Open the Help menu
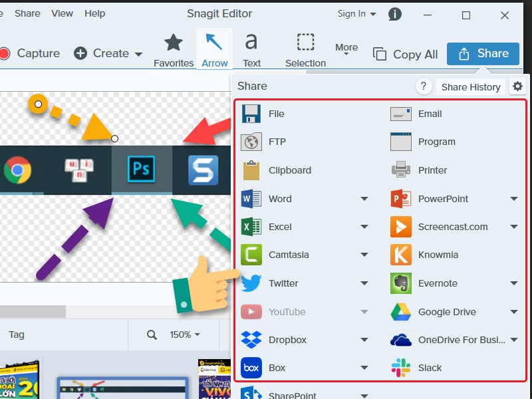Image resolution: width=532 pixels, height=399 pixels. pos(94,13)
